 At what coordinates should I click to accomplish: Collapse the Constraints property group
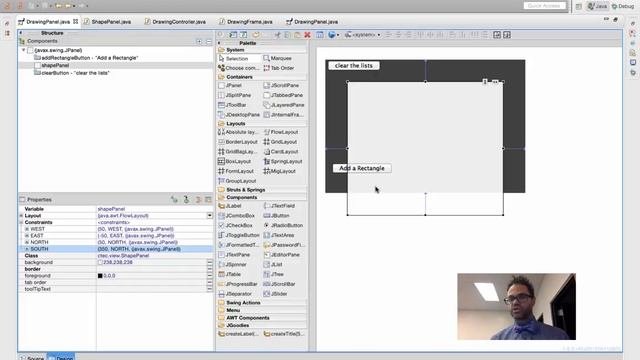(21, 222)
